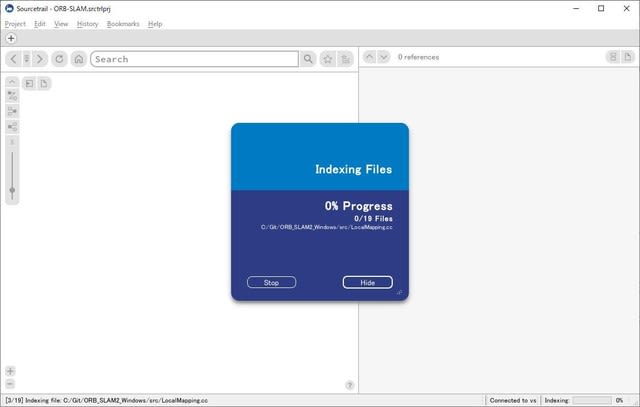Bookmark current node with star icon

coord(327,59)
